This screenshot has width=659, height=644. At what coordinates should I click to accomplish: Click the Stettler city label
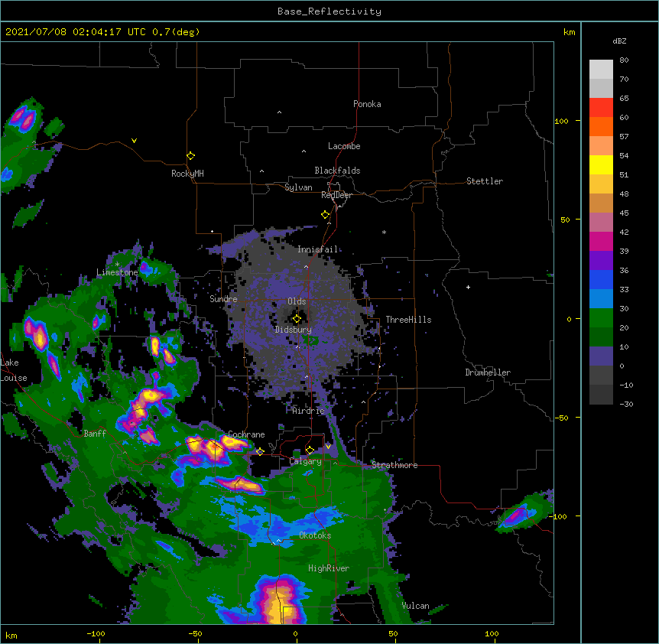(x=485, y=181)
